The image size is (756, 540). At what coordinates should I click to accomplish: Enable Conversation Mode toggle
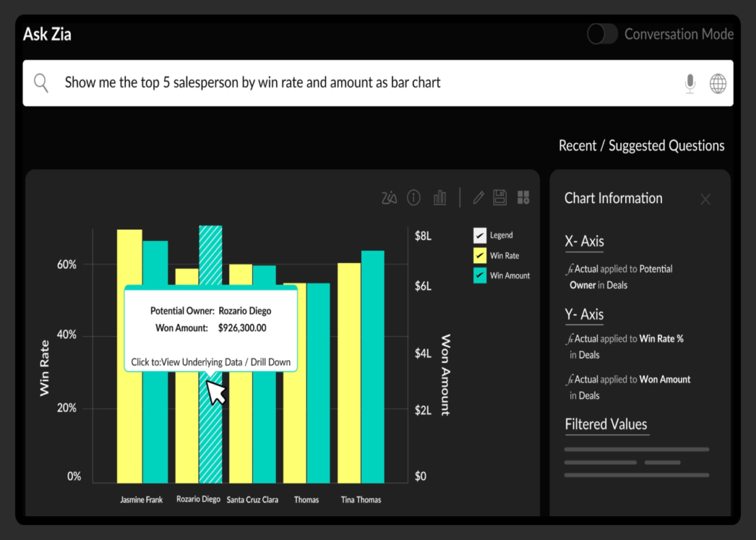click(x=601, y=33)
